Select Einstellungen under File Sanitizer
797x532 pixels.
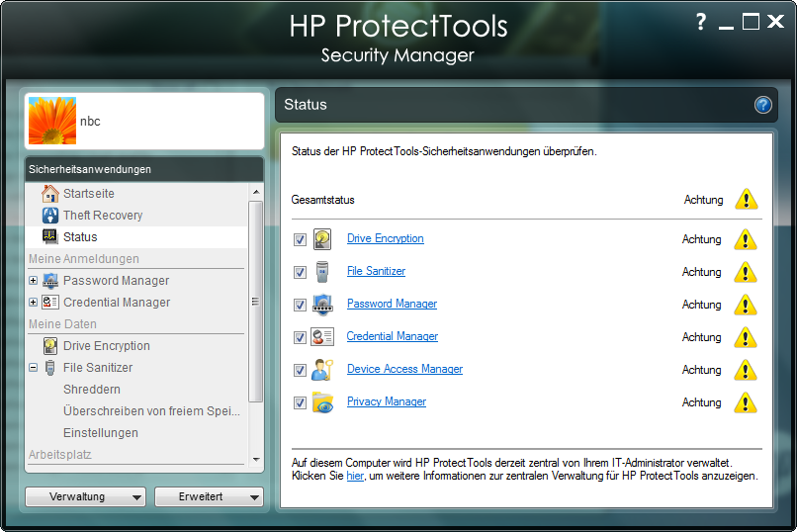click(x=101, y=433)
